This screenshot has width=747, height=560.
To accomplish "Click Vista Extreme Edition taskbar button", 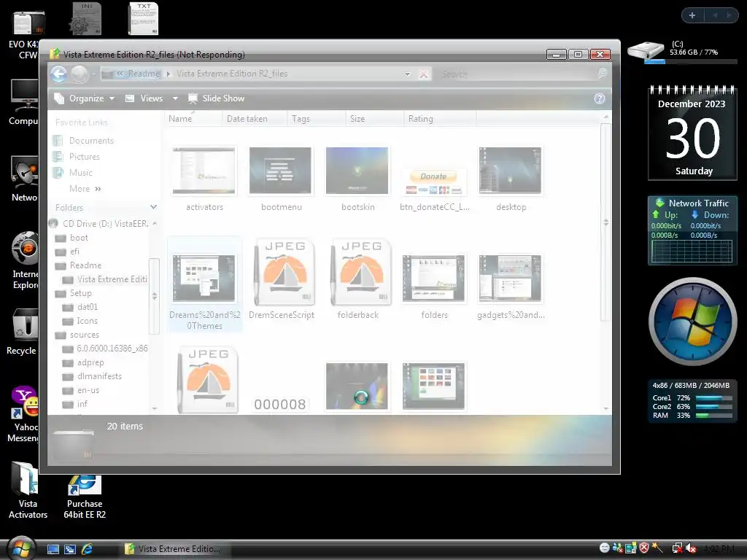I will pyautogui.click(x=175, y=549).
